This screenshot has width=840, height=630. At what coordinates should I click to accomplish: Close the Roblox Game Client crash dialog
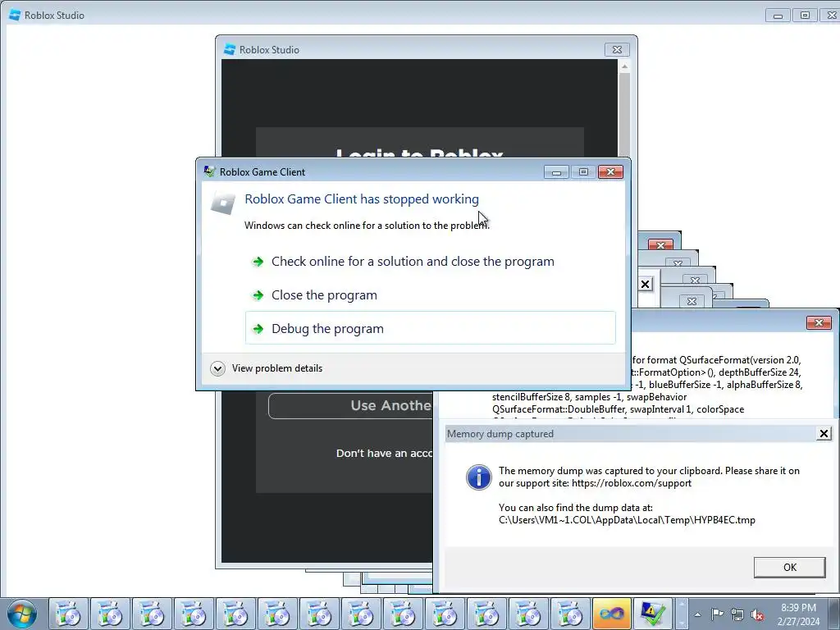point(610,172)
